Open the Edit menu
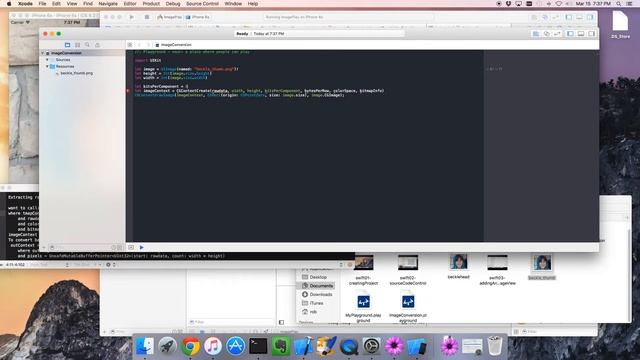The height and width of the screenshot is (360, 640). click(56, 4)
